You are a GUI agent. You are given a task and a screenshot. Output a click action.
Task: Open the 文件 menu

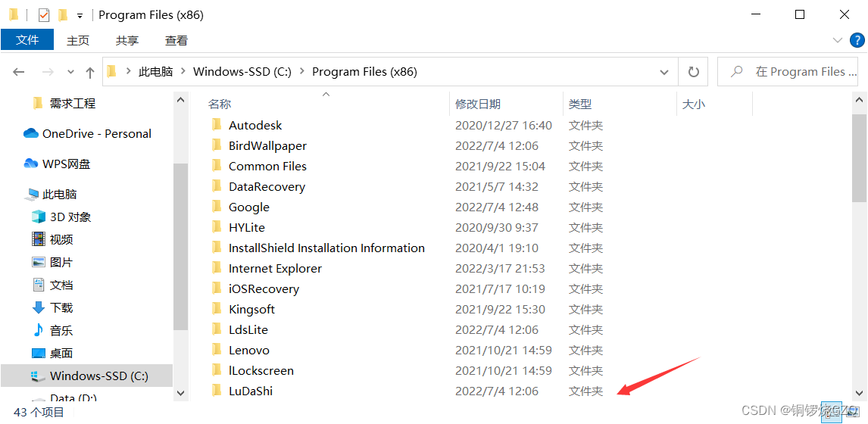point(27,40)
